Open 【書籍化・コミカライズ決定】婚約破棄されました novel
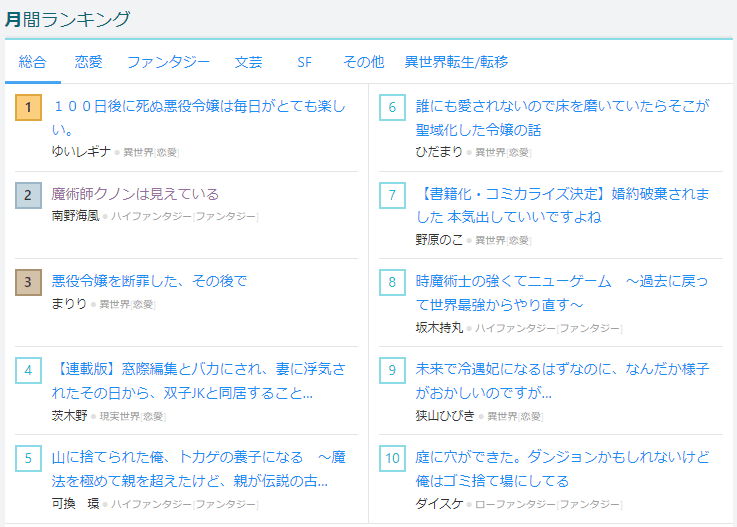 (562, 205)
